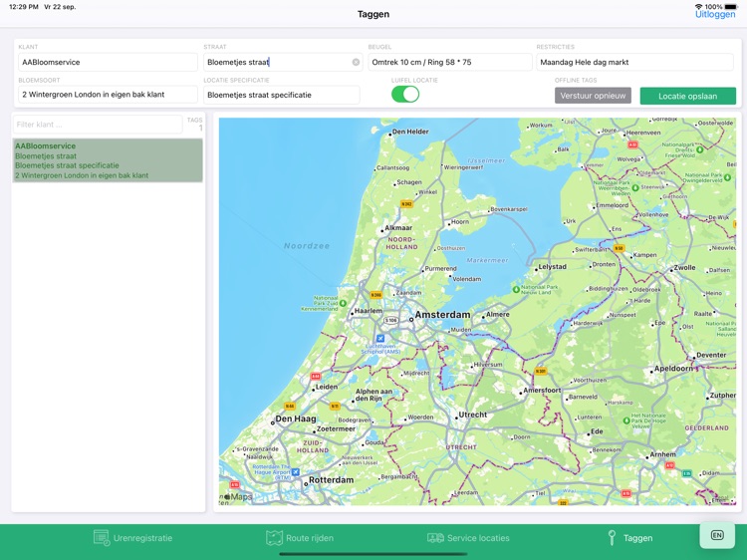Open the Bloemsoort field
The image size is (747, 560).
click(108, 95)
